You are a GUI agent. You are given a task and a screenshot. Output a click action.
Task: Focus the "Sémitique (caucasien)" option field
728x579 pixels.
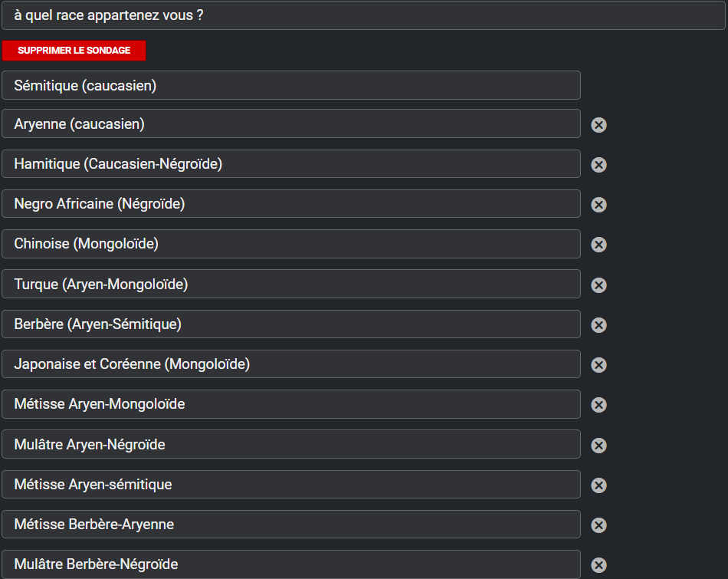point(291,85)
